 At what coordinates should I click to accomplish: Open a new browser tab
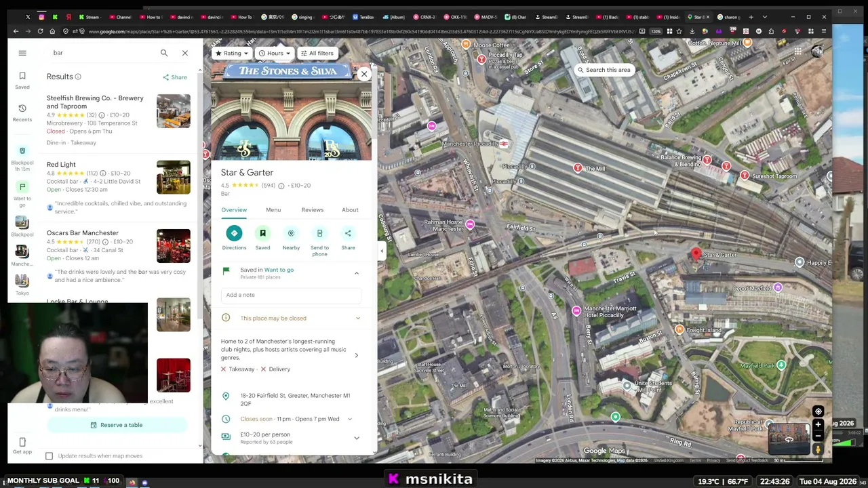tap(751, 17)
